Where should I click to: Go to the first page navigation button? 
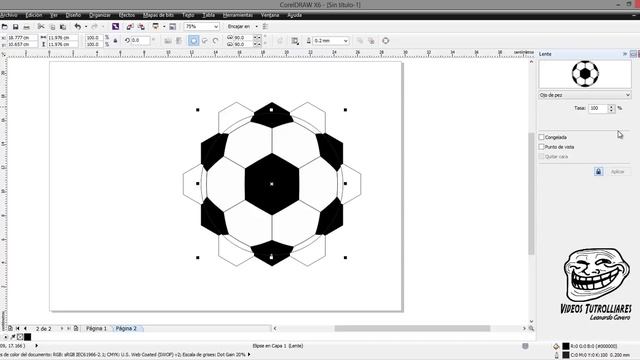point(18,328)
